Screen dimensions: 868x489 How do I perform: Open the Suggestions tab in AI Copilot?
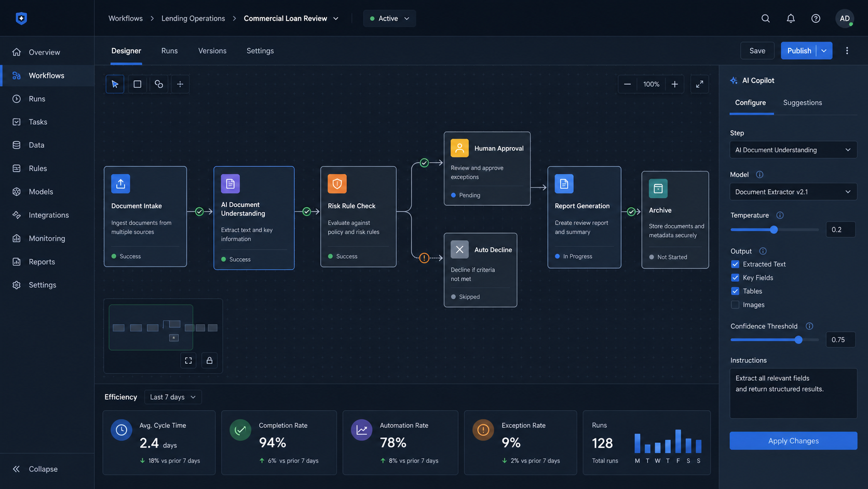click(x=802, y=102)
